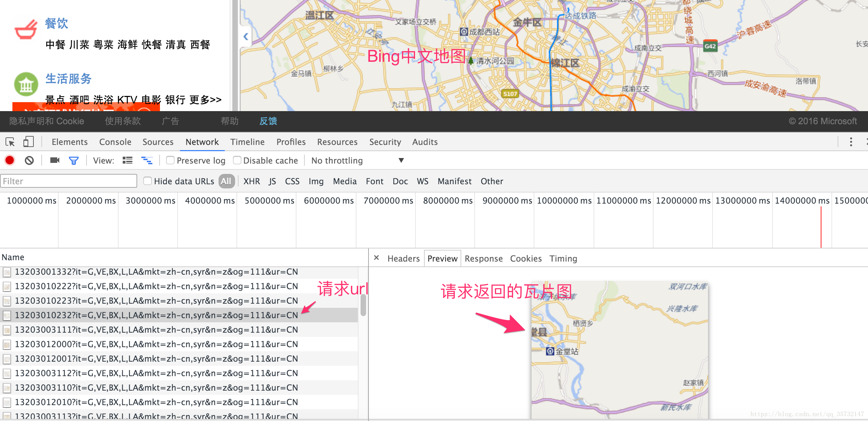Screen dimensions: 868x421
Task: Open the Sources tab
Action: [158, 142]
